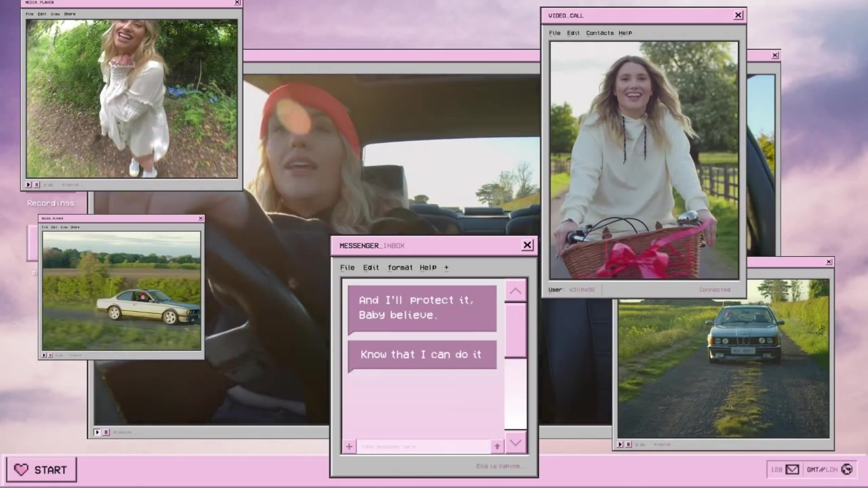The image size is (868, 488).
Task: Click the scroll up arrow in the Messenger chat
Action: 515,291
